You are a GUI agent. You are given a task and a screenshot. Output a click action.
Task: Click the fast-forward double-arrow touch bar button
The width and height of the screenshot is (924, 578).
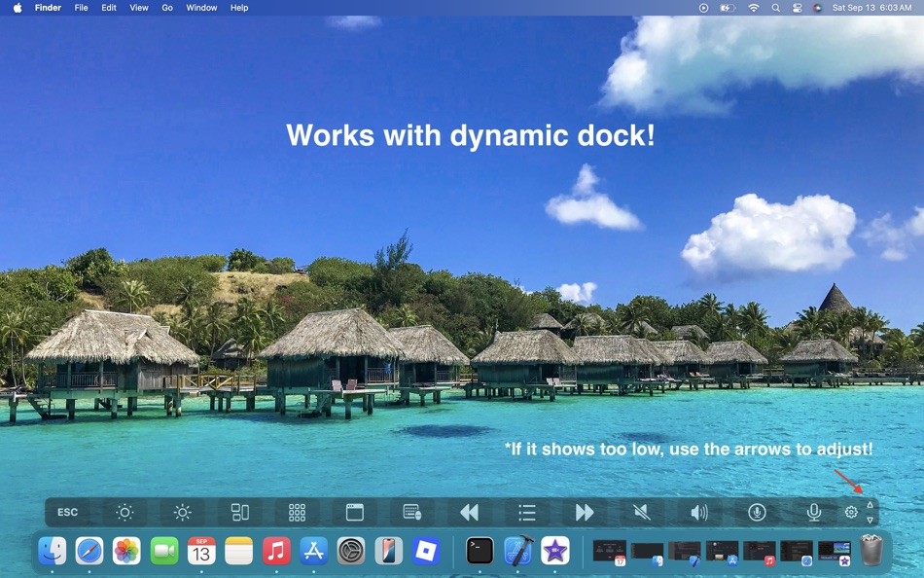coord(584,512)
